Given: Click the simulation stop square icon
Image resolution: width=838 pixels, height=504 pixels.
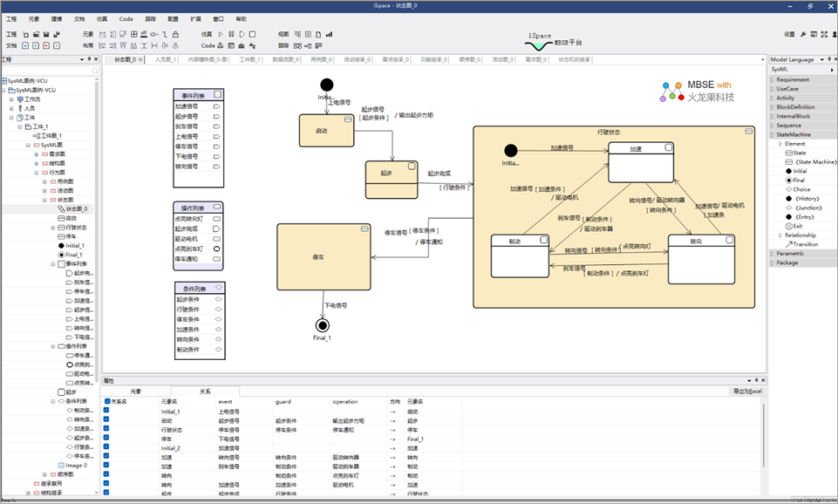Looking at the screenshot, I should pos(252,34).
